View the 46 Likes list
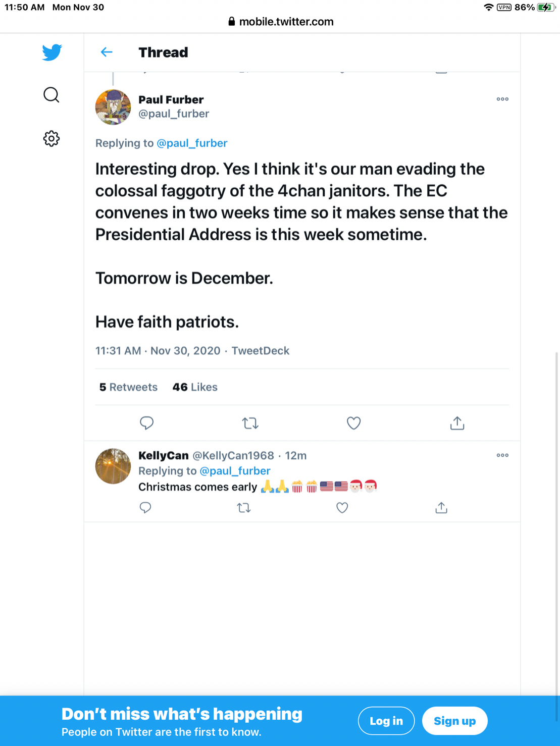This screenshot has height=746, width=560. pos(195,387)
